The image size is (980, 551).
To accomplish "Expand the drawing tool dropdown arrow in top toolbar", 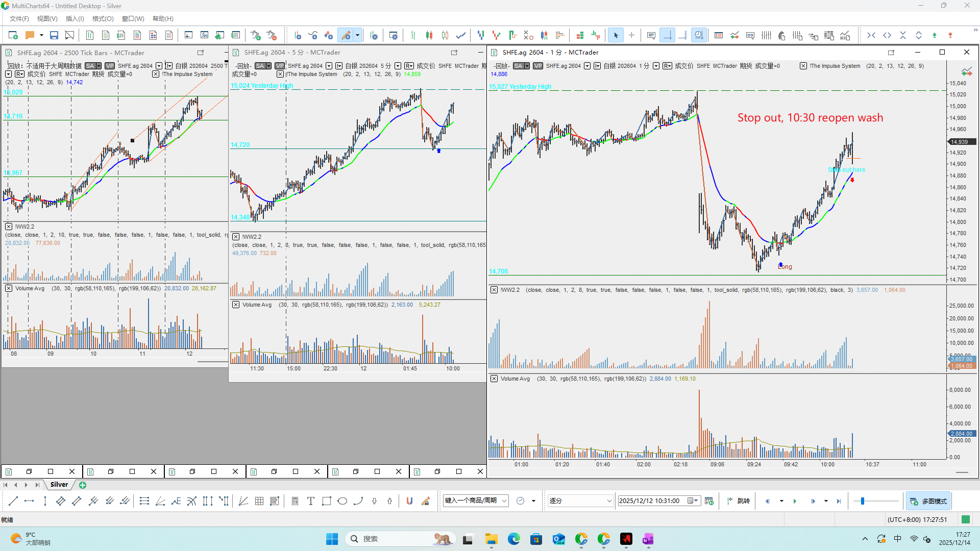I will 357,35.
